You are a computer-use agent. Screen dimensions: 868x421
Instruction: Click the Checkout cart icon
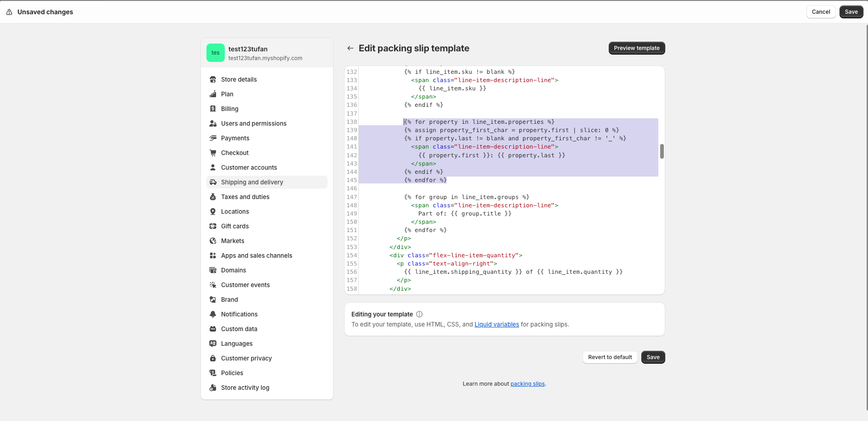pos(213,153)
